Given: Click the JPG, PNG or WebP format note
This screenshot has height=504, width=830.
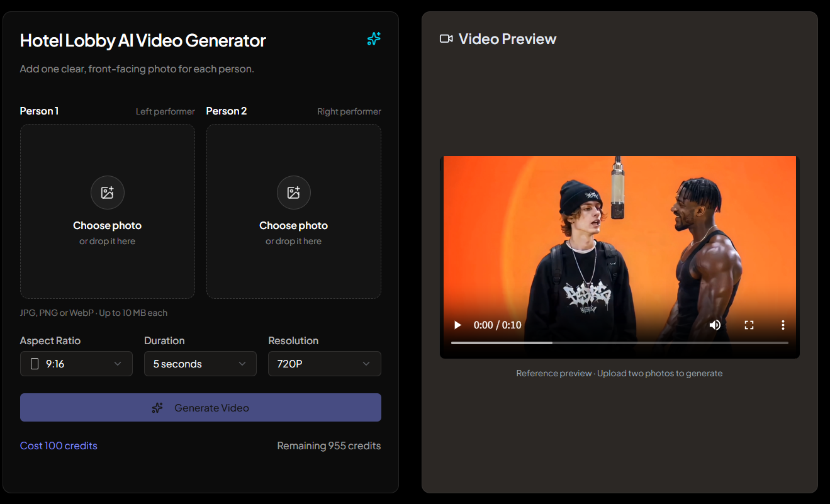Looking at the screenshot, I should [94, 313].
